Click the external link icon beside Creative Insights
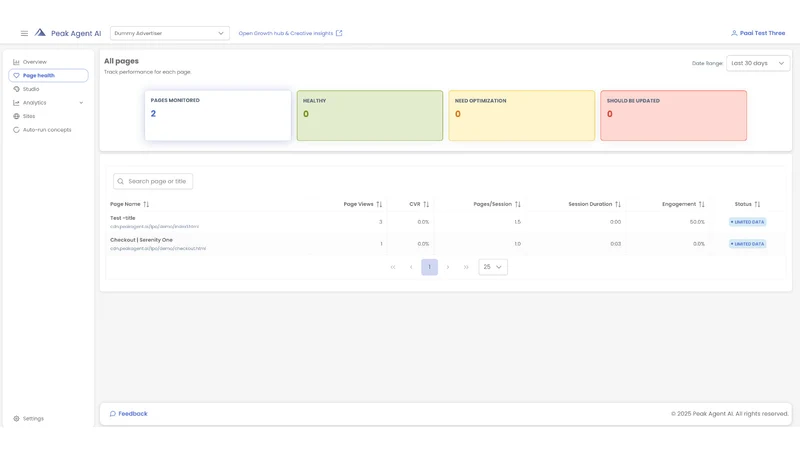The height and width of the screenshot is (450, 800). pos(339,33)
